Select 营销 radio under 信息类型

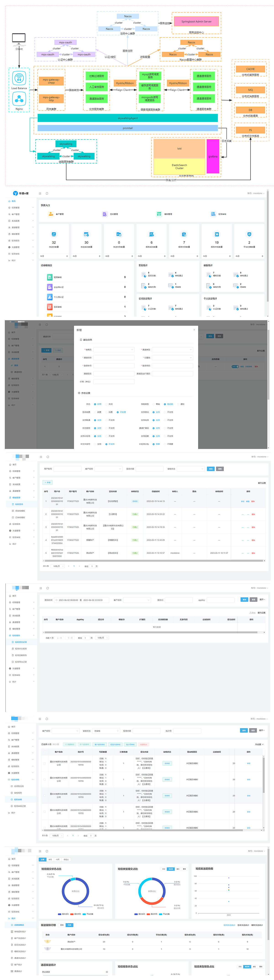(154, 404)
